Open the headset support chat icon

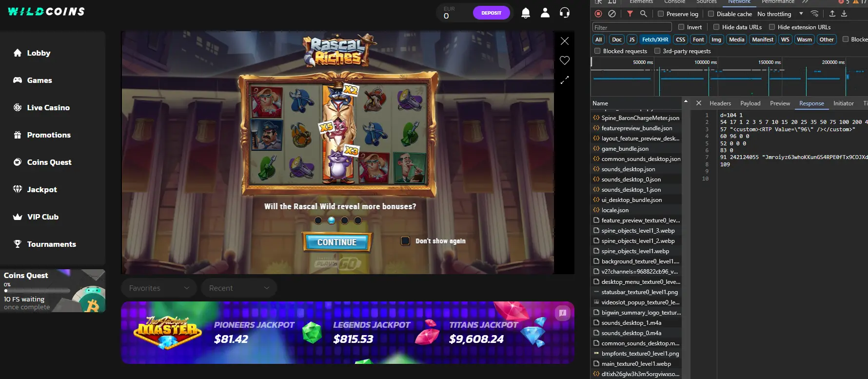[565, 13]
